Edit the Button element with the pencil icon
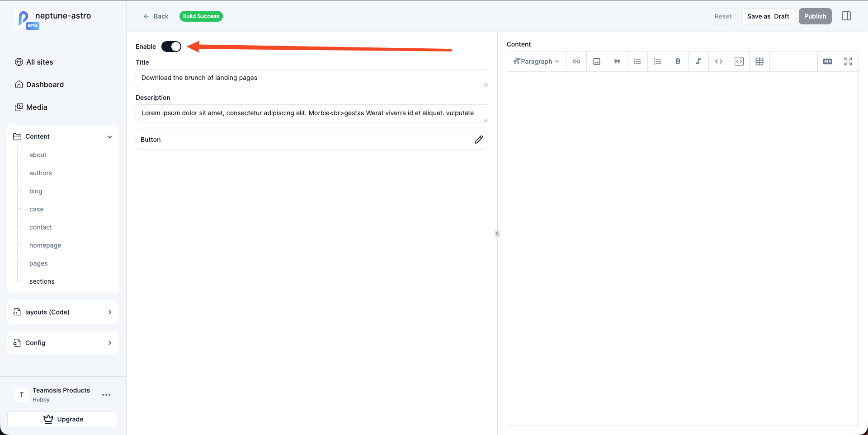The height and width of the screenshot is (435, 868). [479, 140]
